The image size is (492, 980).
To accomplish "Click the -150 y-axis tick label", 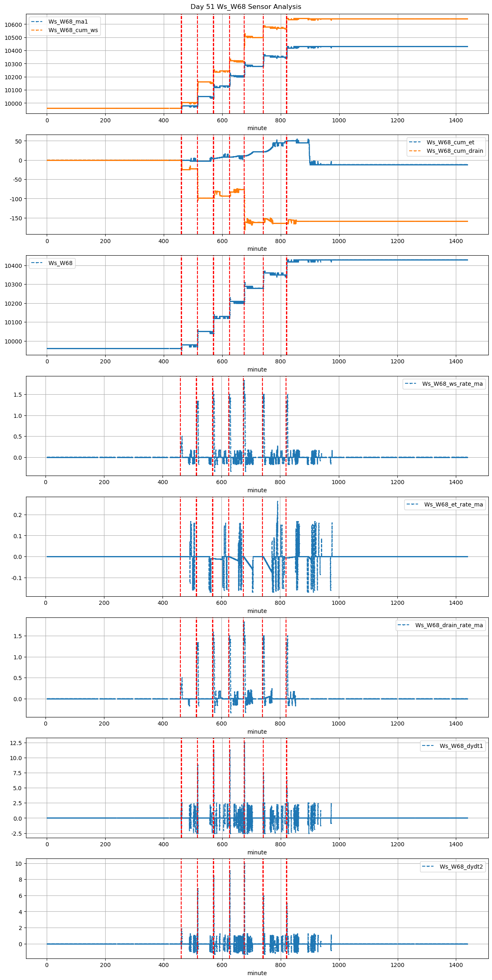I will tap(16, 218).
